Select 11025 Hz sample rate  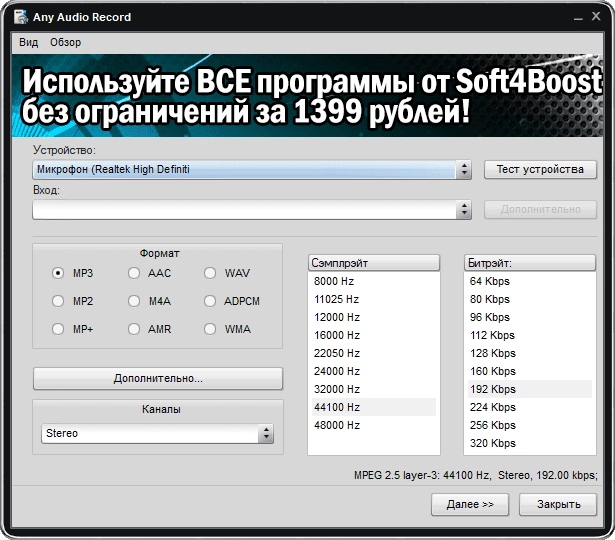[374, 299]
